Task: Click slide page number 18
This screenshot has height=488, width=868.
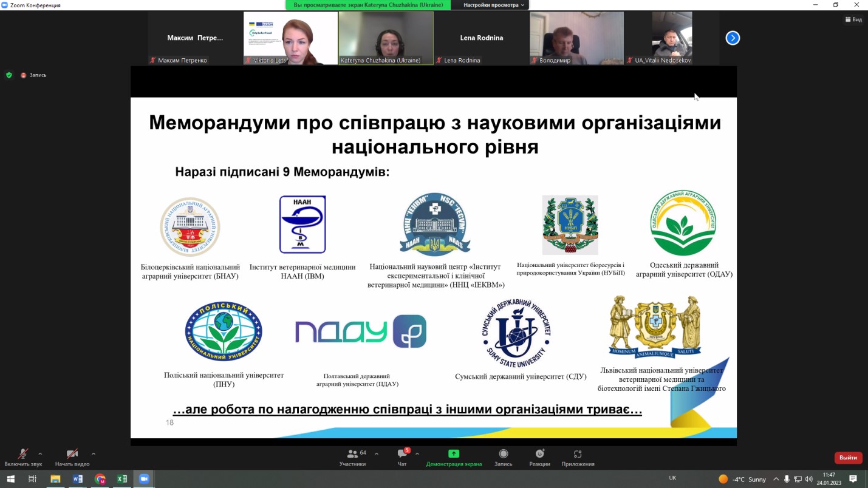Action: (170, 422)
